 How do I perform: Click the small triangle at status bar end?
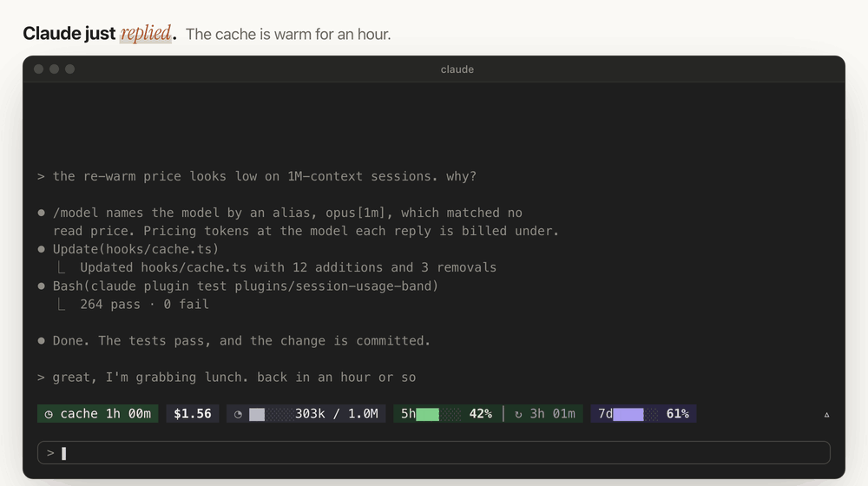pyautogui.click(x=826, y=415)
